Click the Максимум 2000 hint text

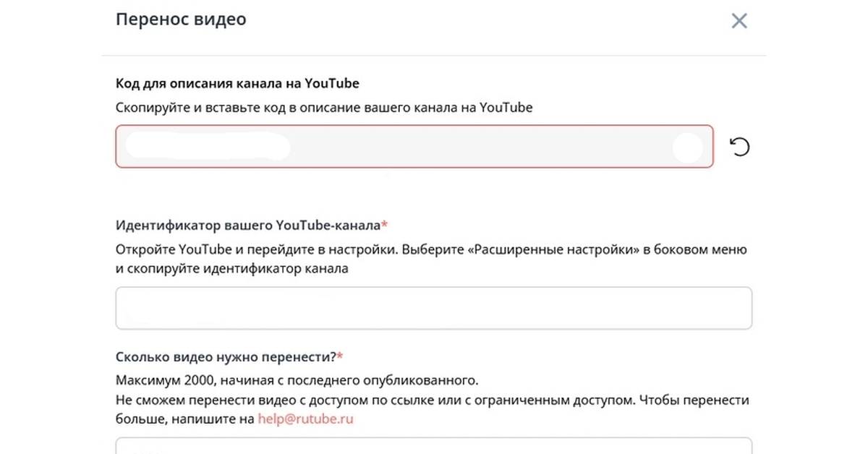(x=297, y=380)
